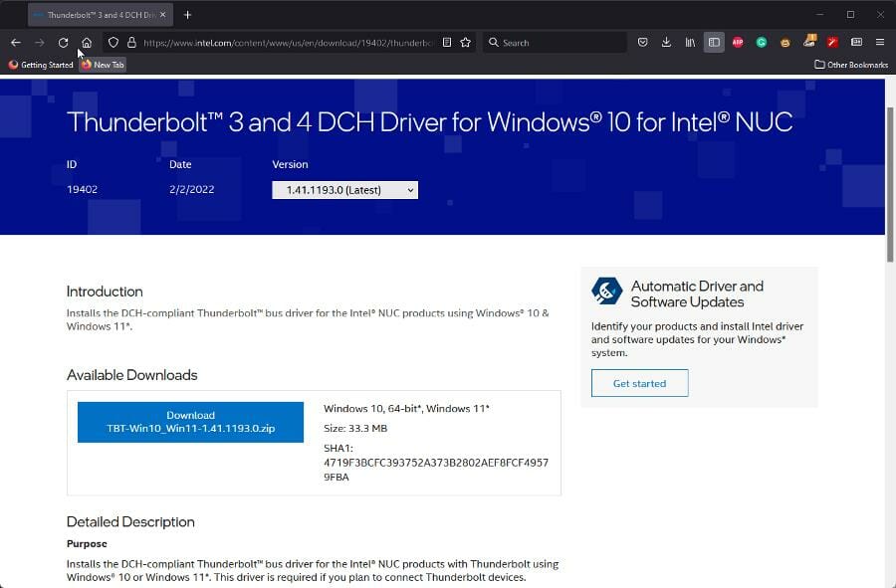The width and height of the screenshot is (896, 588).
Task: Open the Other Bookmarks folder
Action: pos(851,65)
